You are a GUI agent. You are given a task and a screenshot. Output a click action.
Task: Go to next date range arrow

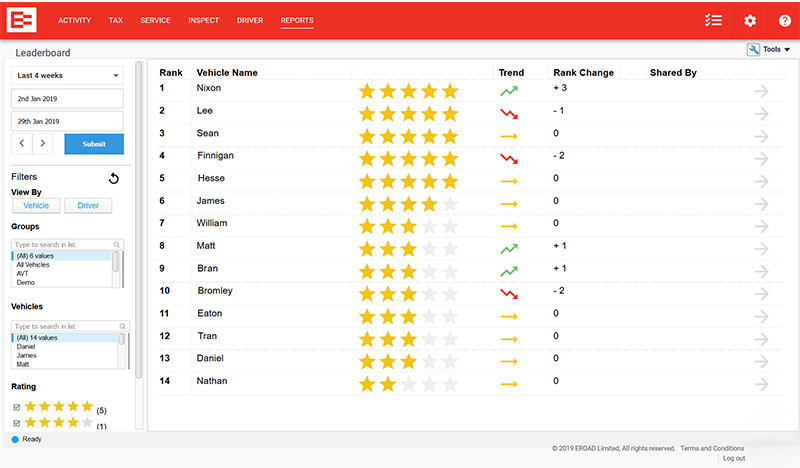(43, 143)
